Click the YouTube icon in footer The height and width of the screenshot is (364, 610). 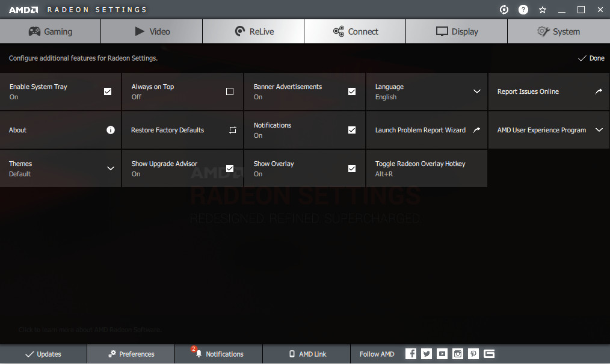(x=442, y=354)
